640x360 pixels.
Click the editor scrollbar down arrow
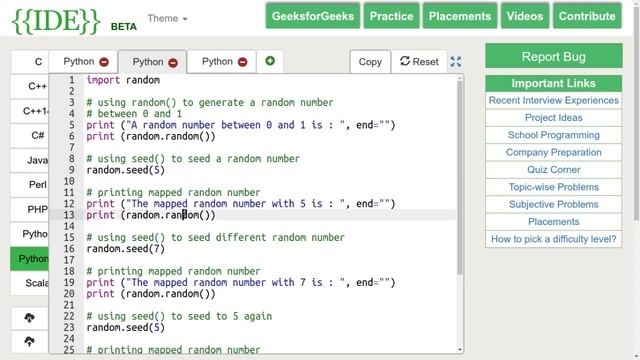point(460,350)
